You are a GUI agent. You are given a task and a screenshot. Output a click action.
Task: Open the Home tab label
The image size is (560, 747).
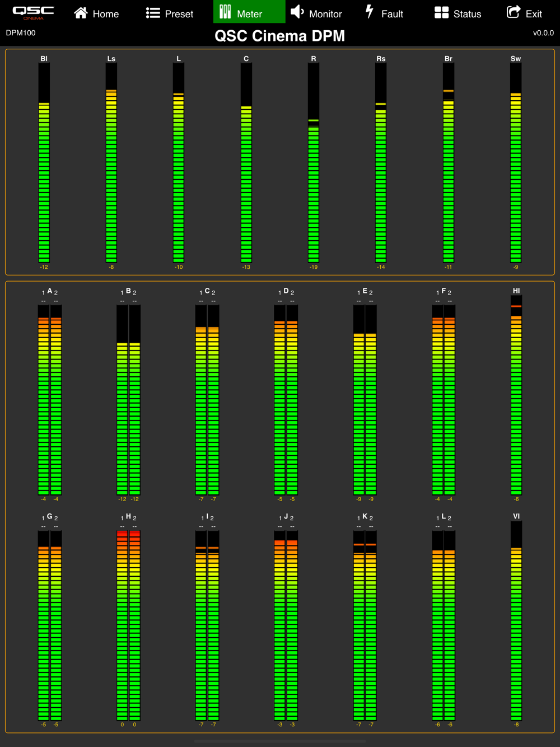coord(106,14)
